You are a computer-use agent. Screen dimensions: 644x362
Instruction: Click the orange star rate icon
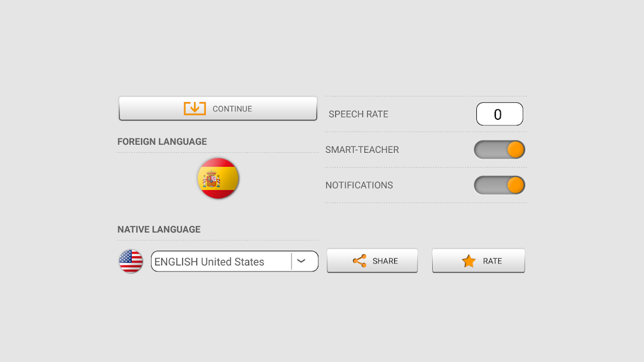click(469, 261)
